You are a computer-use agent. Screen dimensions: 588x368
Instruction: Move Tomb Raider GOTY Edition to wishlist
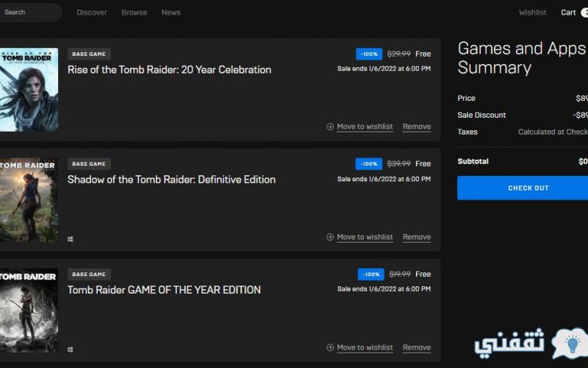[365, 347]
